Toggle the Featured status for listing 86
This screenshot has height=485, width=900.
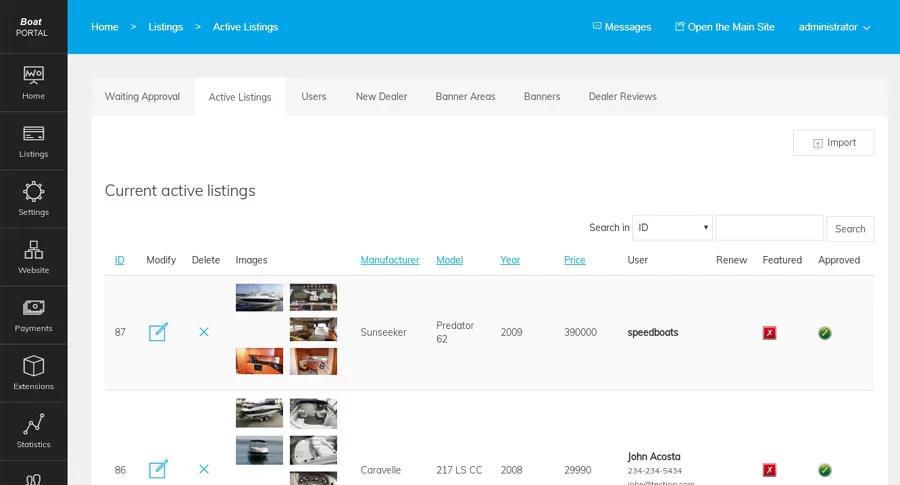tap(769, 470)
